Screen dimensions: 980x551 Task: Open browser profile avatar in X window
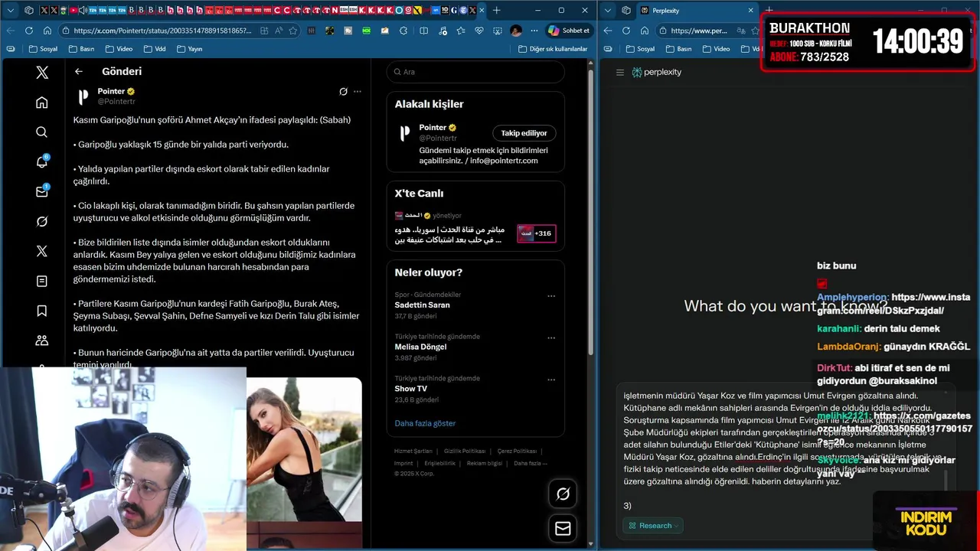click(x=516, y=31)
